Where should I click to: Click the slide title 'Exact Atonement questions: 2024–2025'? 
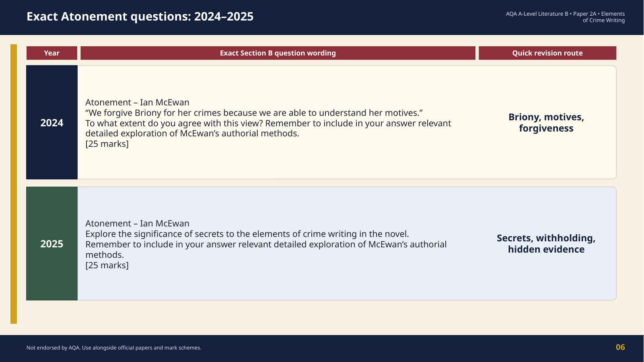[x=140, y=16]
